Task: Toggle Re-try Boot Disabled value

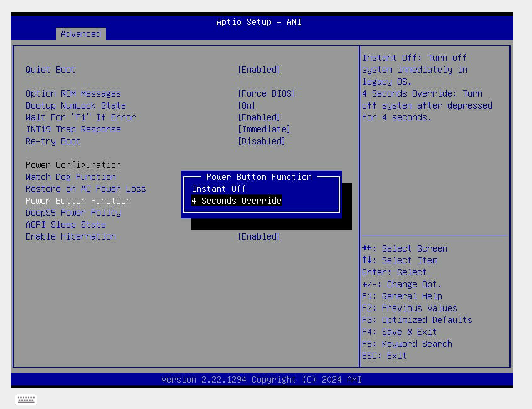Action: 261,141
